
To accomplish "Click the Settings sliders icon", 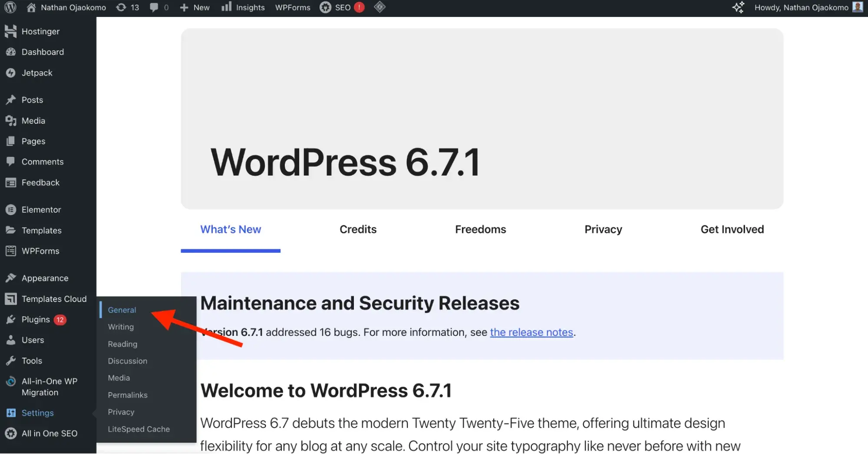I will 11,413.
